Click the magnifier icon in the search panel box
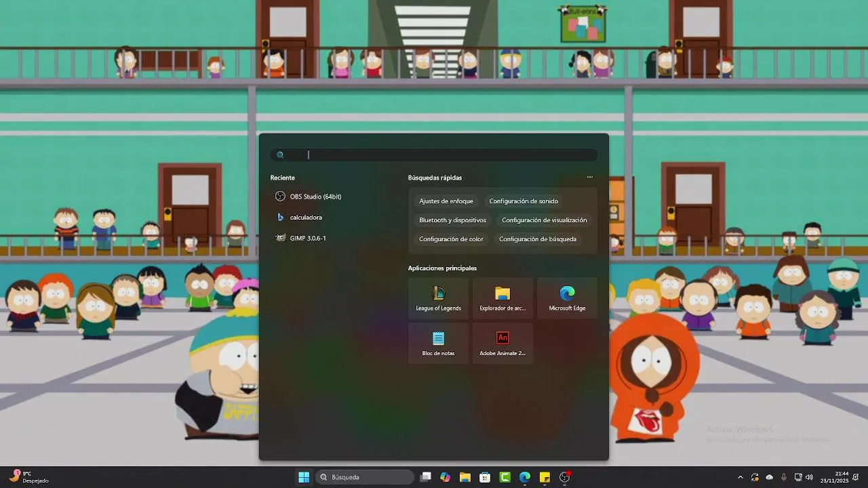 point(280,155)
